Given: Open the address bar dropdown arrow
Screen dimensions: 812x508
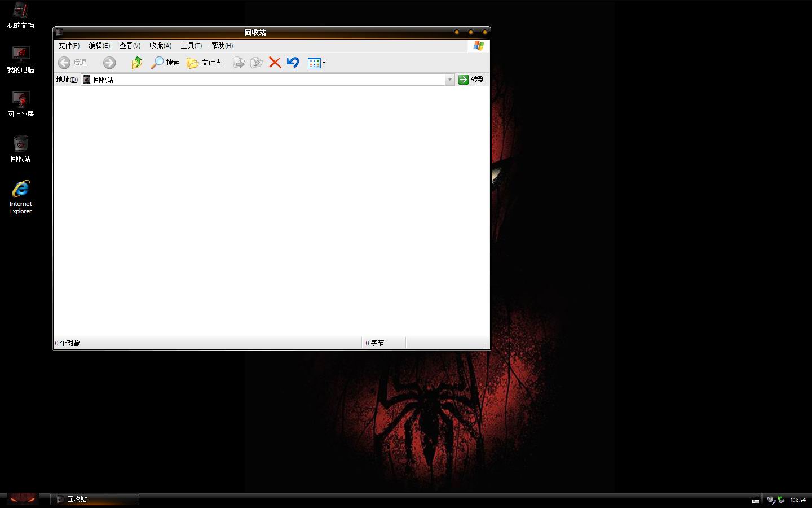Looking at the screenshot, I should (x=450, y=80).
